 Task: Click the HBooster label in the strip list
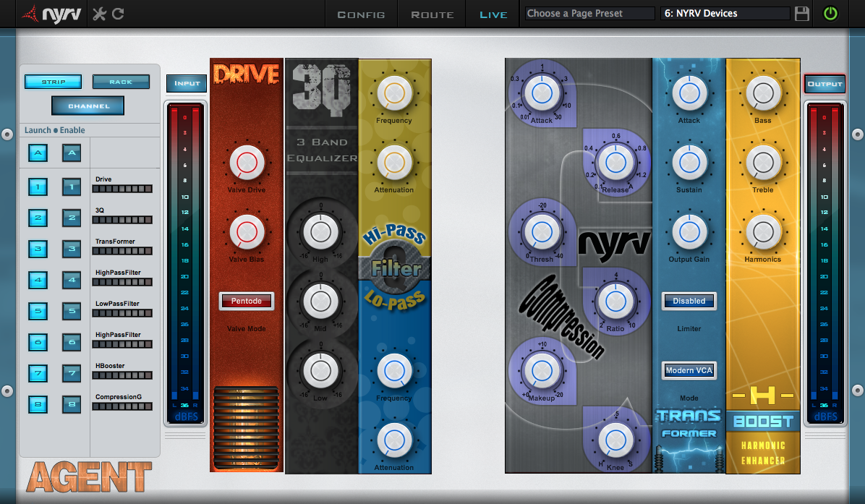110,366
